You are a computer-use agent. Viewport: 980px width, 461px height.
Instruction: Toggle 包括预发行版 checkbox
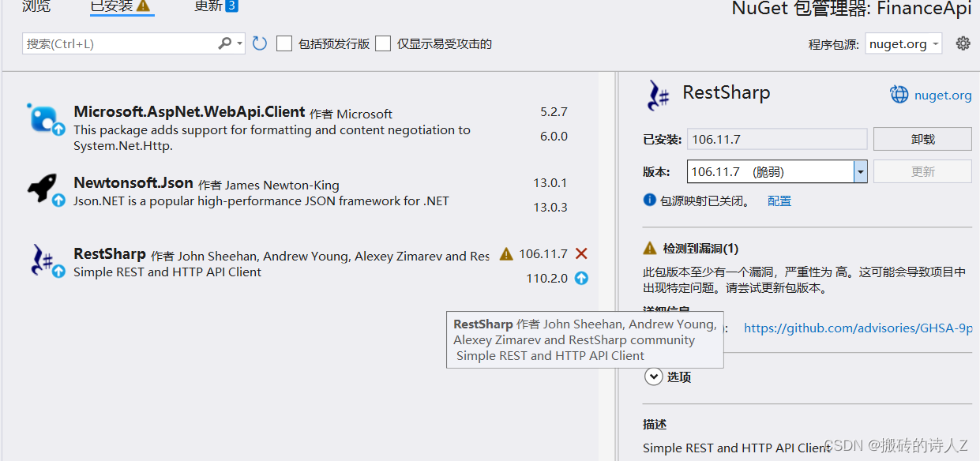click(x=284, y=43)
